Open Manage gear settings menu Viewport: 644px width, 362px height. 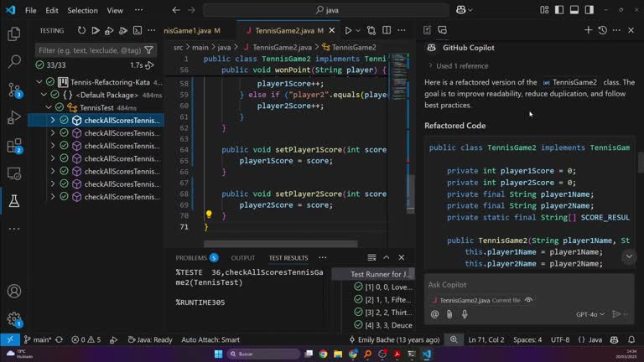(x=14, y=318)
